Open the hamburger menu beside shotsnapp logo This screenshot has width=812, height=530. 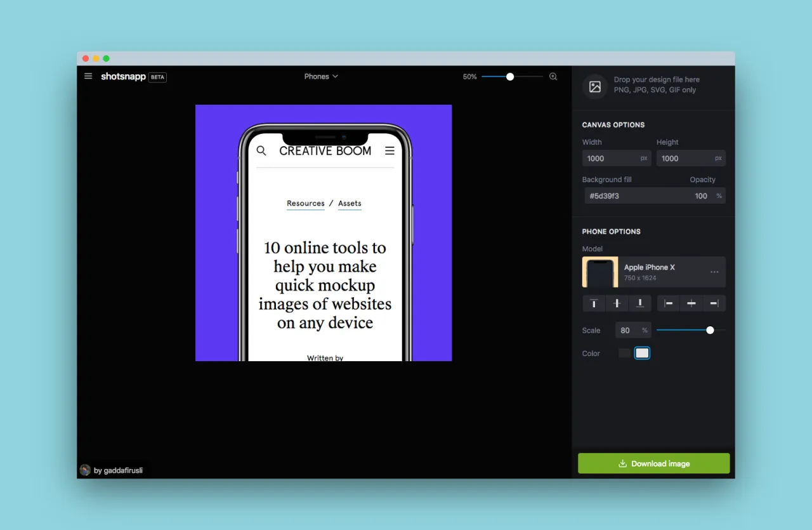(x=88, y=76)
